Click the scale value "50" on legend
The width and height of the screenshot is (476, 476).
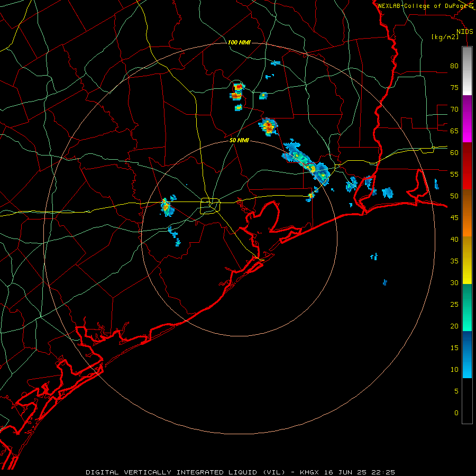pyautogui.click(x=454, y=196)
